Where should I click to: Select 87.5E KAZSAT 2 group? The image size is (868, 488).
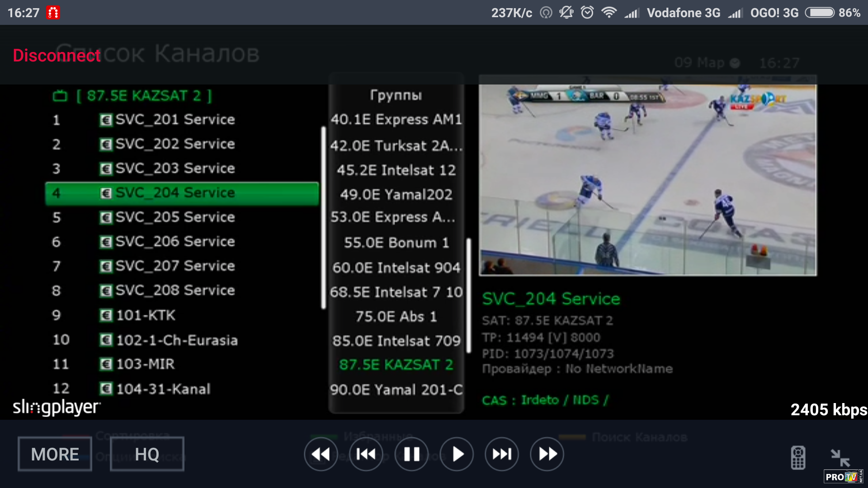pos(396,365)
